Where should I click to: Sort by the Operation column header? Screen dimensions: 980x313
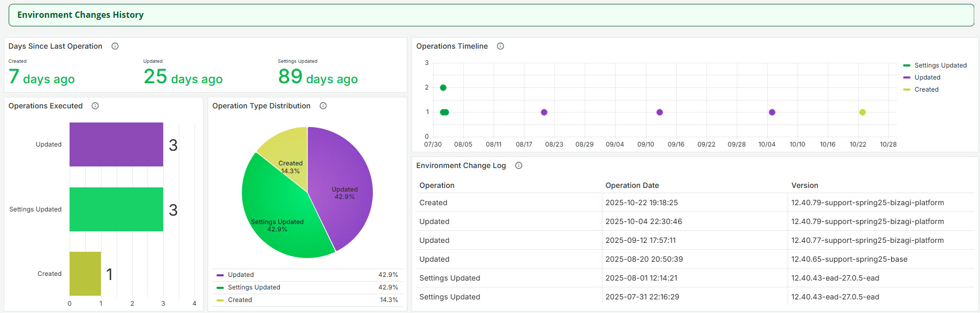(x=437, y=185)
